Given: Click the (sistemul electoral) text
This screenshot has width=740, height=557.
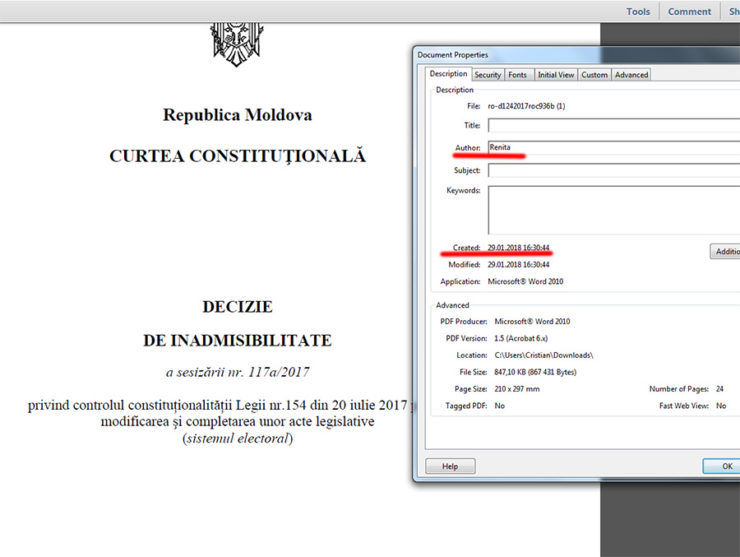Looking at the screenshot, I should click(237, 439).
